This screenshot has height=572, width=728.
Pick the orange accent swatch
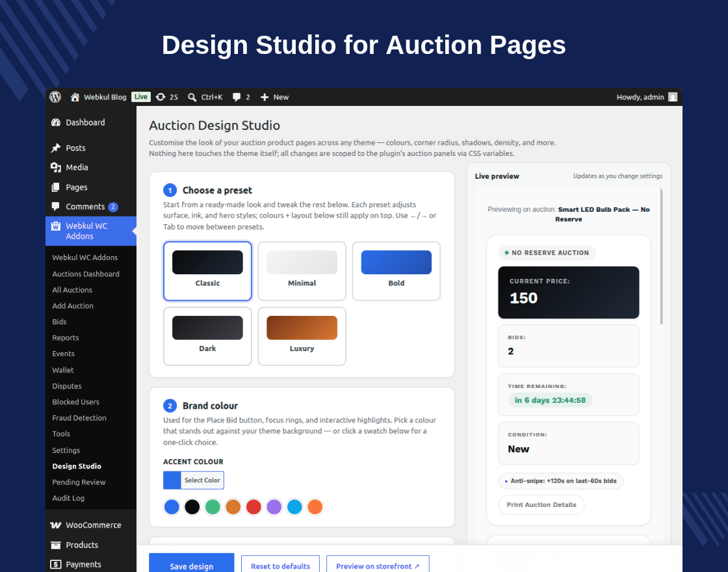pos(315,507)
